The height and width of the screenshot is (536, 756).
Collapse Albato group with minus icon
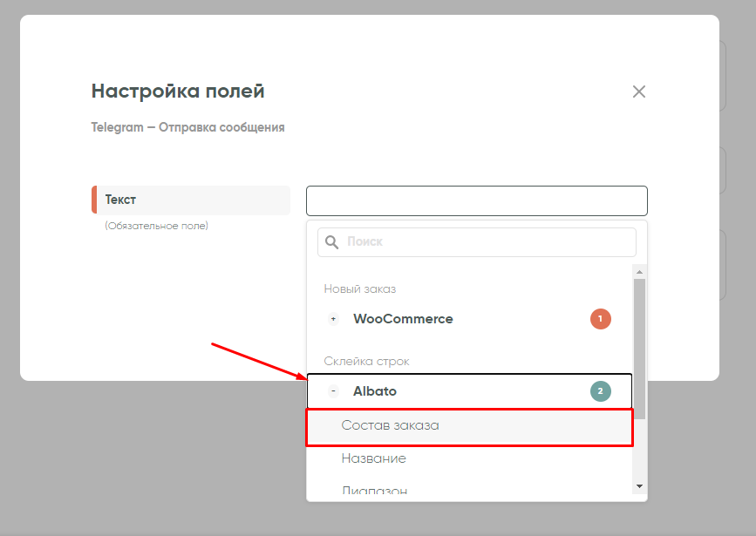333,391
